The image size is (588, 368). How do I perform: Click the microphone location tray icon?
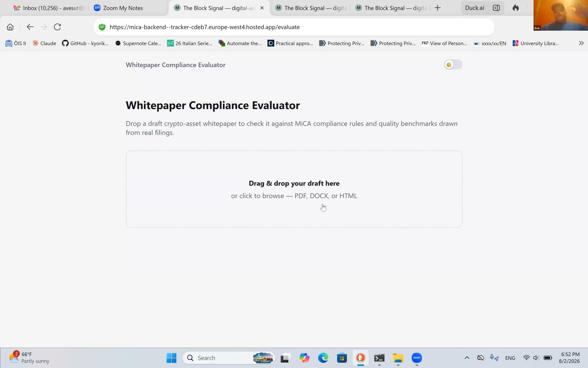494,358
